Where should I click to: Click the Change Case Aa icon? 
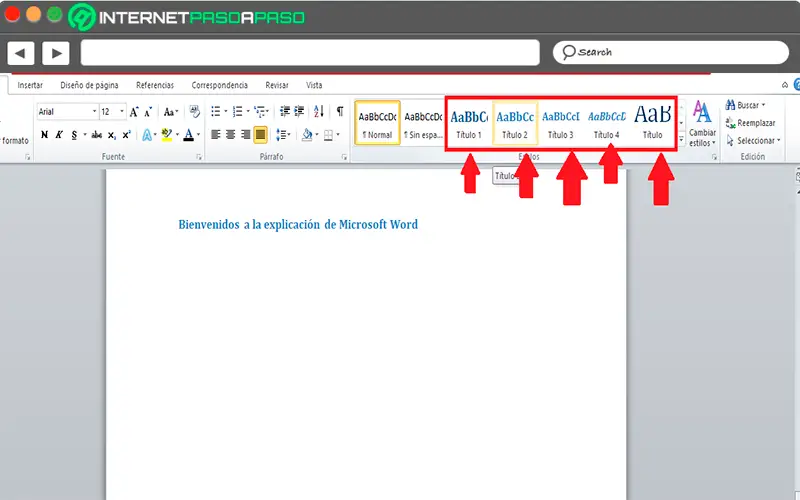170,112
